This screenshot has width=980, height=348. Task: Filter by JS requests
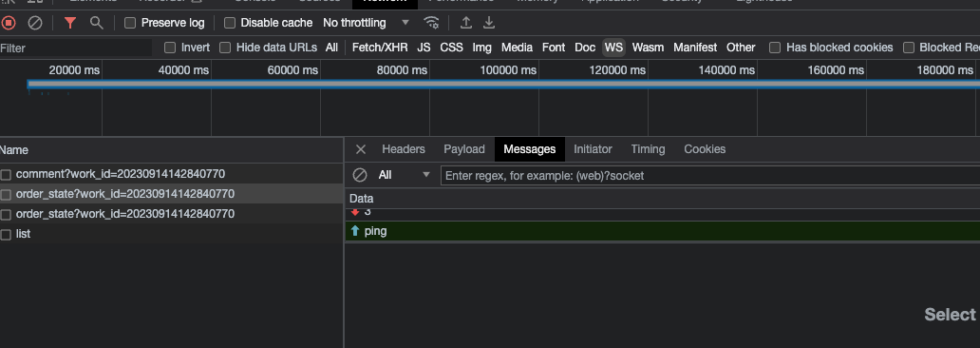[x=424, y=48]
